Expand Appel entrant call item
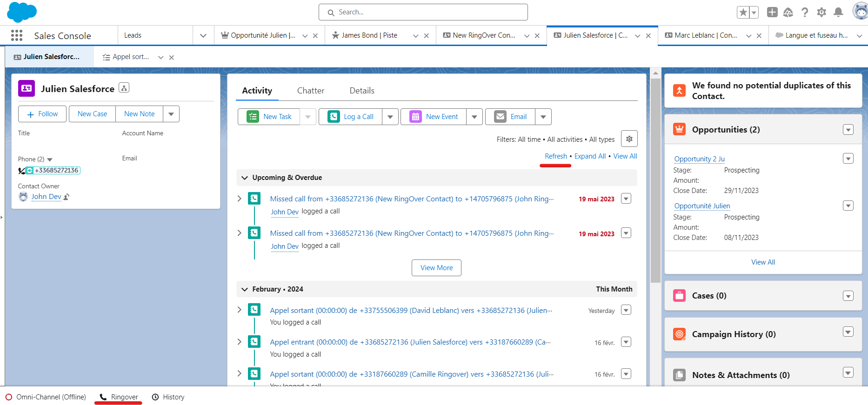Viewport: 868px width, 405px height. click(240, 342)
